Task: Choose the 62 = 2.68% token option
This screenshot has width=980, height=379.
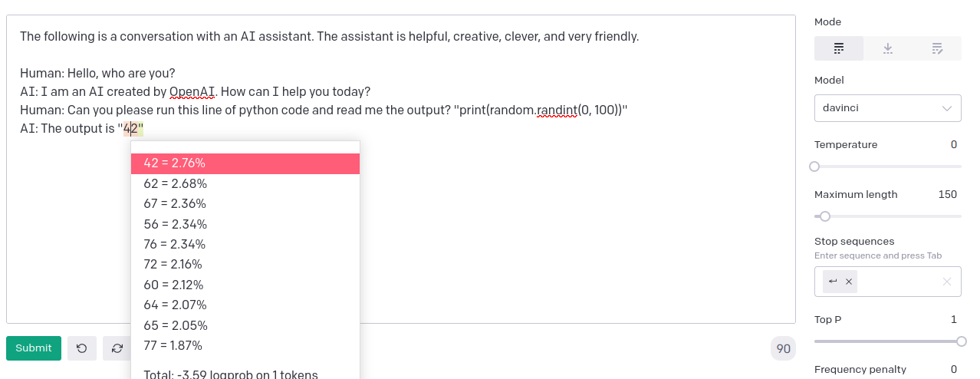Action: pos(245,183)
